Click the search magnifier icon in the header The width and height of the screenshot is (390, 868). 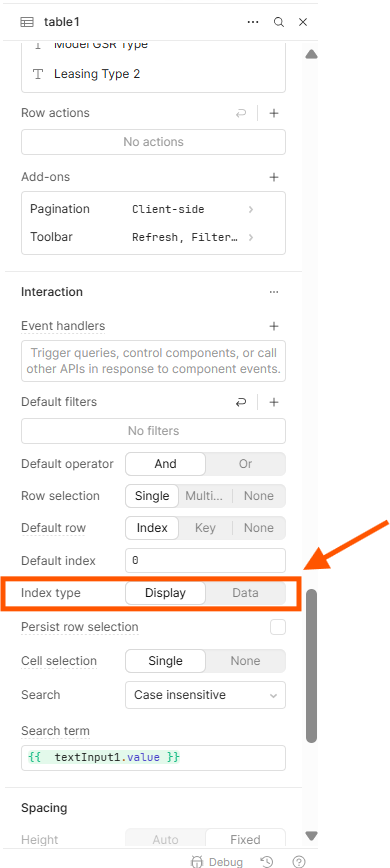coord(279,22)
